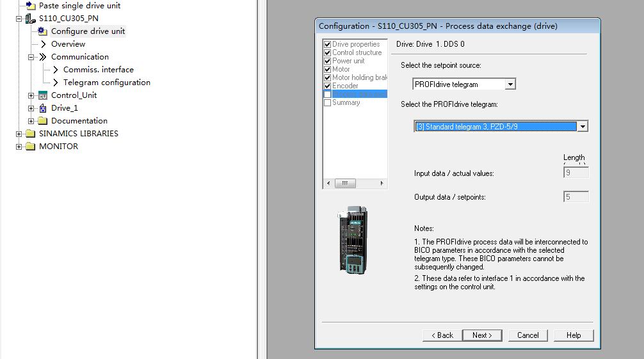The width and height of the screenshot is (644, 359).
Task: Open the PROFIdrive telegram dropdown
Action: (583, 127)
